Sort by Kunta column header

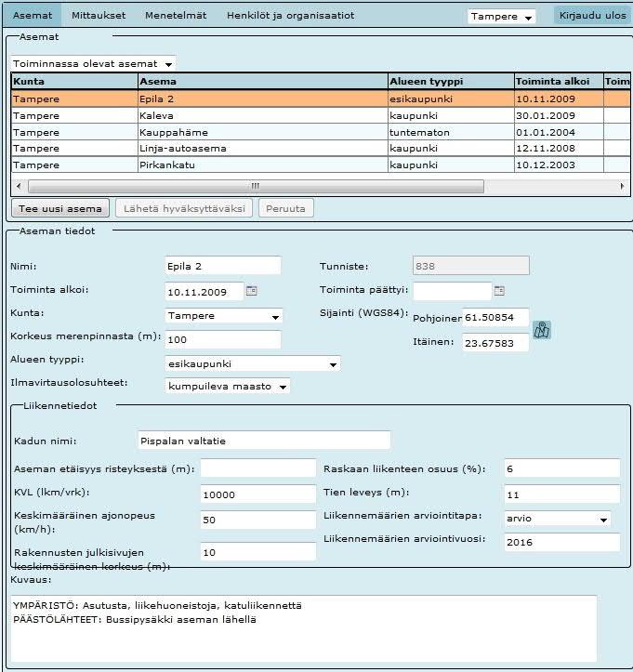[74, 81]
